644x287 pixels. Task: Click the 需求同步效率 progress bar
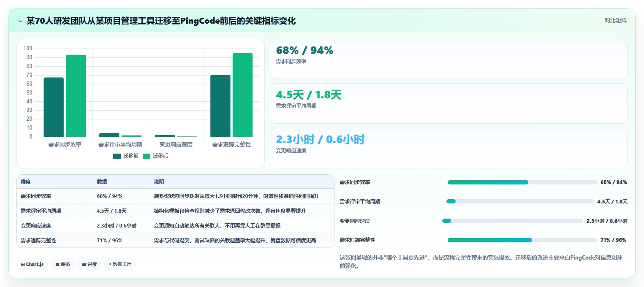pos(522,182)
